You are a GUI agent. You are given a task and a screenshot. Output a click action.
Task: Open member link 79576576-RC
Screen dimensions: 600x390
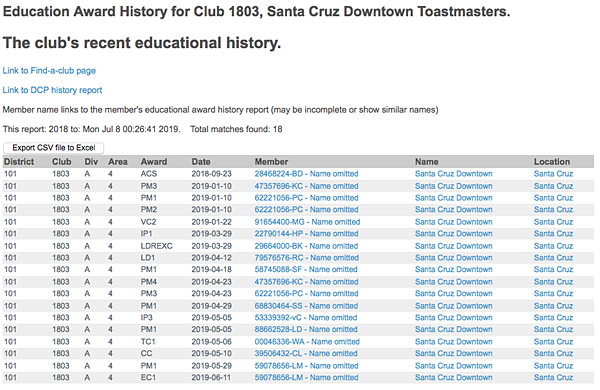pos(307,258)
